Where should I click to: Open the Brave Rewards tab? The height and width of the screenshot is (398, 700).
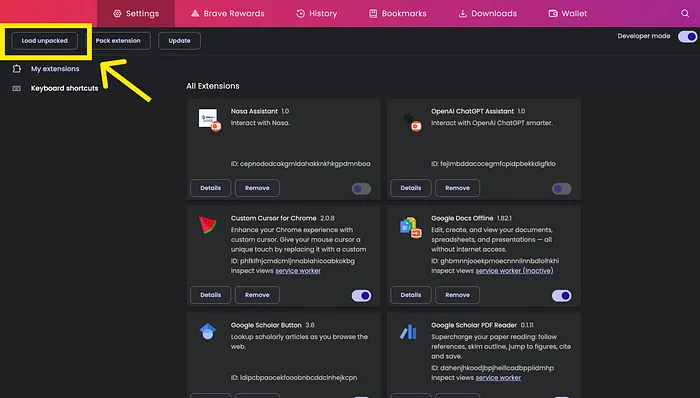(x=228, y=13)
